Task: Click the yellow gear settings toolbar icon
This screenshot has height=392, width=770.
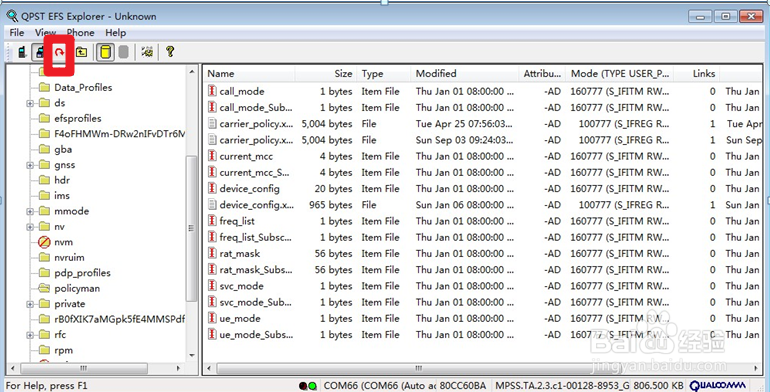Action: [x=147, y=52]
